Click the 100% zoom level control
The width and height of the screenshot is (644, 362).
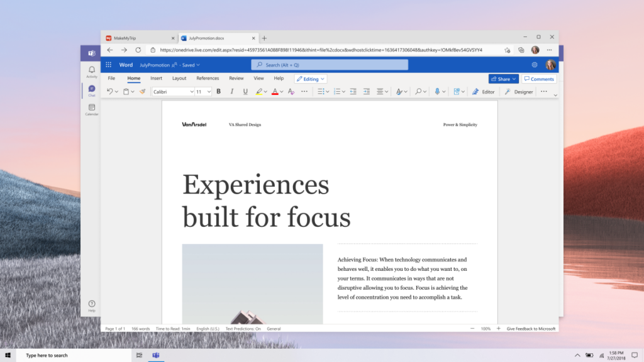tap(484, 328)
